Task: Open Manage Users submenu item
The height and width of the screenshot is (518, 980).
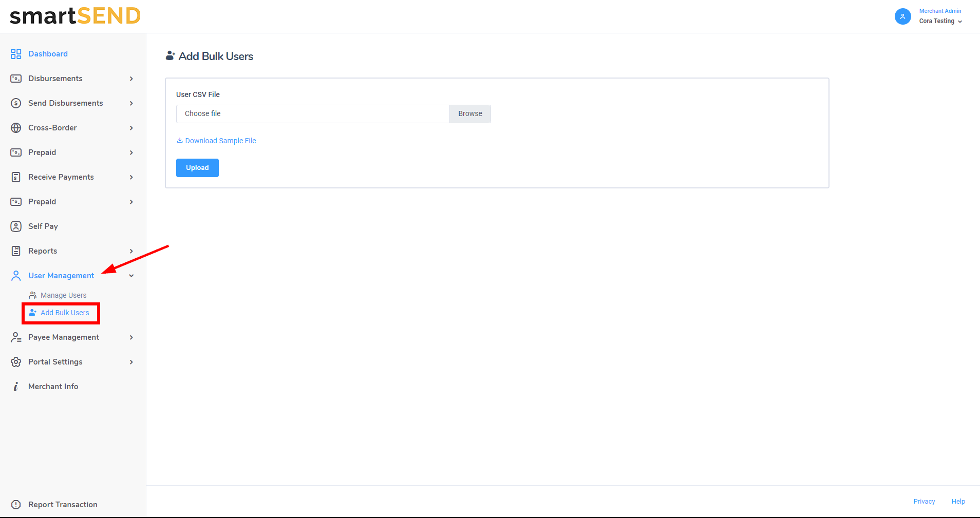Action: point(63,295)
